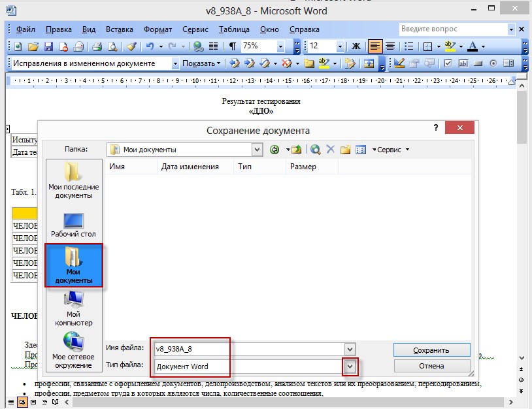Viewport: 532px width, 409px height.
Task: Go up one folder level icon
Action: point(297,150)
